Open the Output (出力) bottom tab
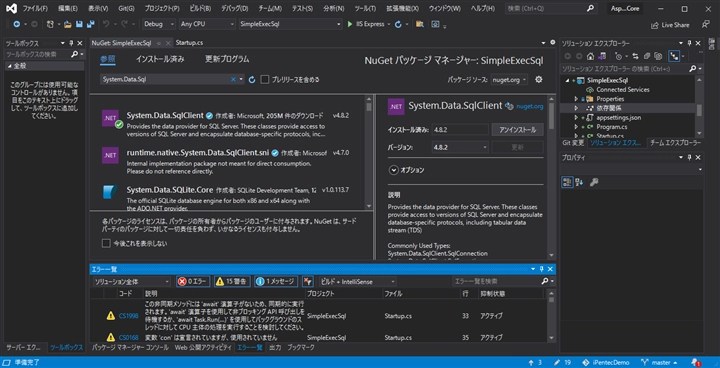This screenshot has width=720, height=368. point(275,347)
